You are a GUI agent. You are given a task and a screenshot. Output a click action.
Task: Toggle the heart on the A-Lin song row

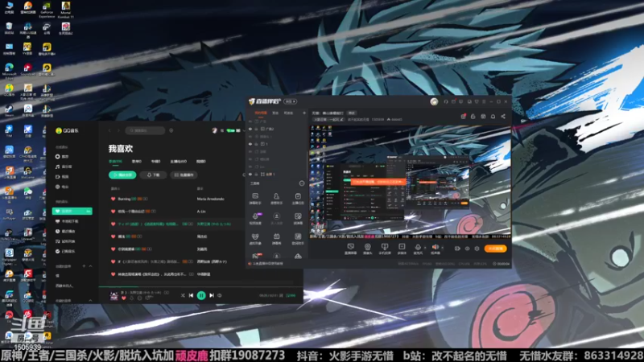tap(113, 212)
